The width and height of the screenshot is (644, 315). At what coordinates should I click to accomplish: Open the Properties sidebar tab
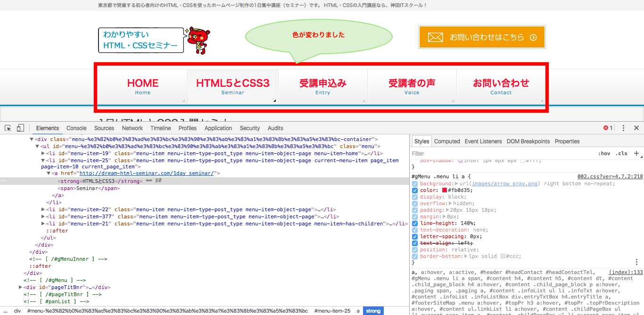pos(567,141)
